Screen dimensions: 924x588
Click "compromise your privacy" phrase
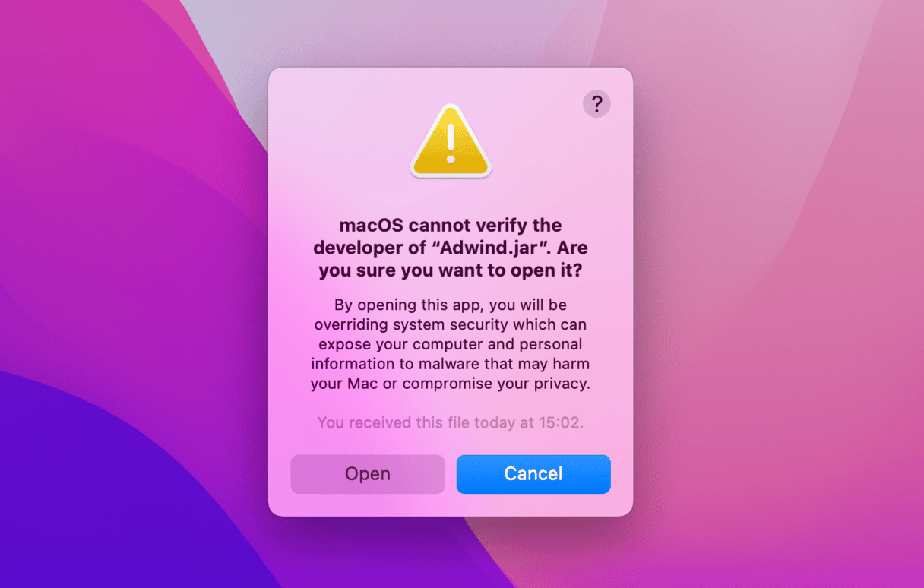pos(496,384)
